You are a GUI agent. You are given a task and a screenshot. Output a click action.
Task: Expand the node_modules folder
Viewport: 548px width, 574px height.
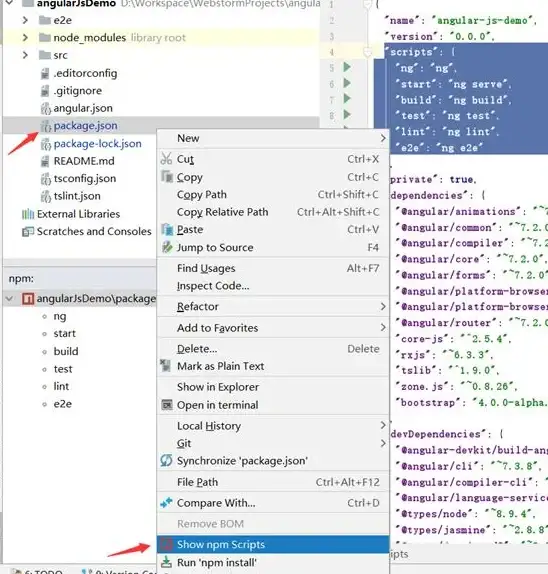click(x=25, y=38)
